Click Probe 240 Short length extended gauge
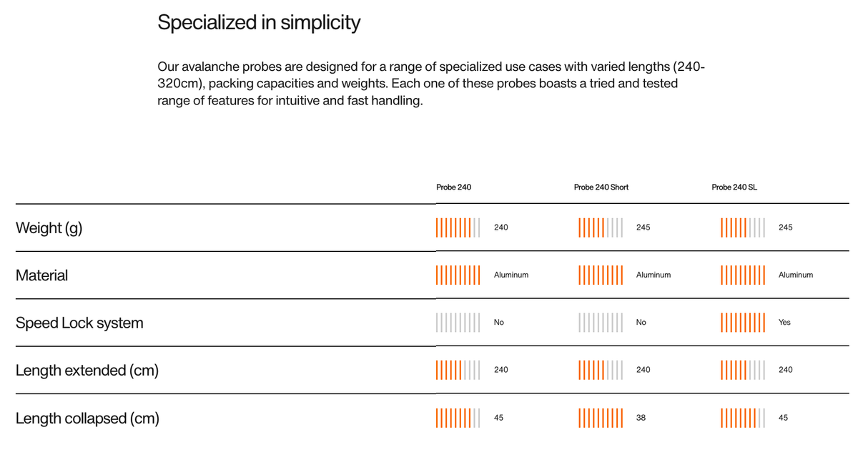868x460 pixels. (601, 370)
